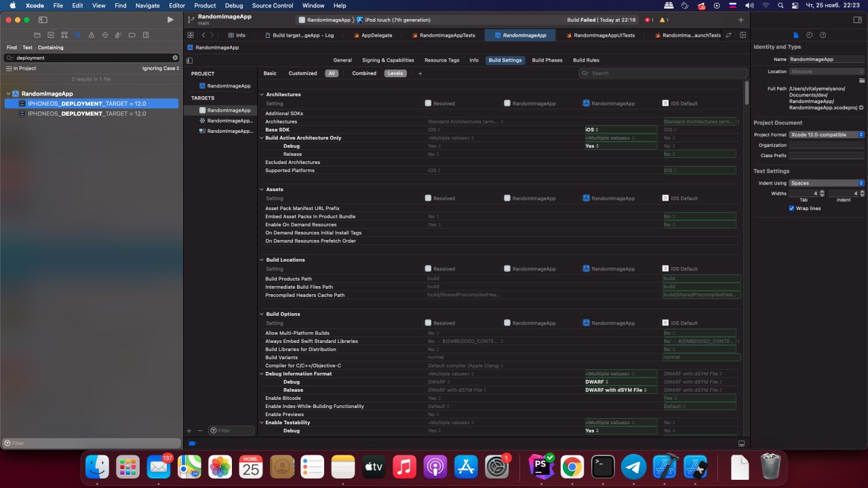Open the Project navigator folder icon

point(37,35)
